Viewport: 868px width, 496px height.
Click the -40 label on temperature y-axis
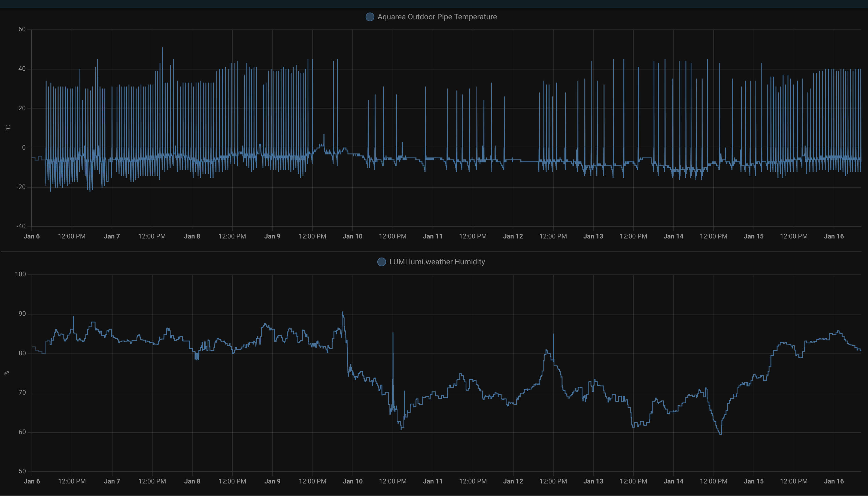point(21,226)
